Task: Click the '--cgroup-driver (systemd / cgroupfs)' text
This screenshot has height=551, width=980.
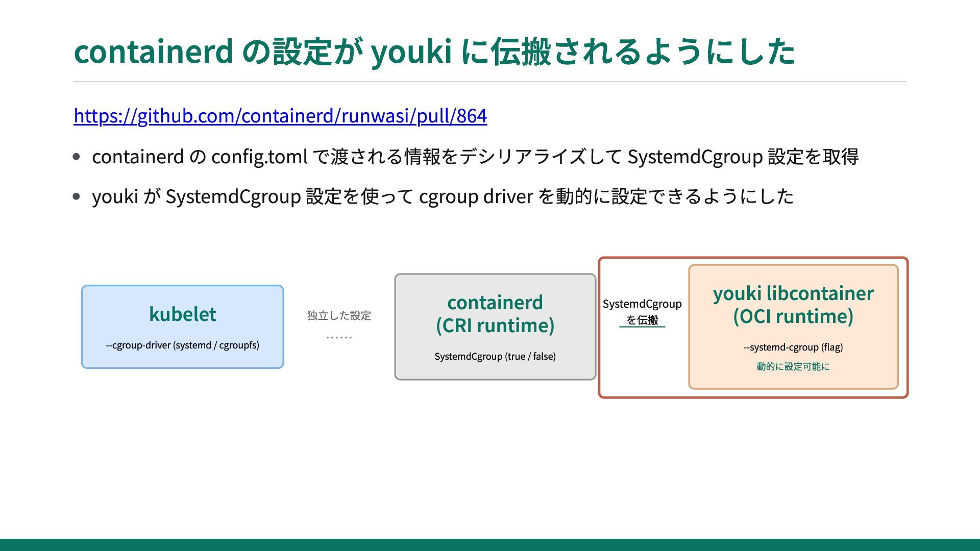Action: point(183,345)
